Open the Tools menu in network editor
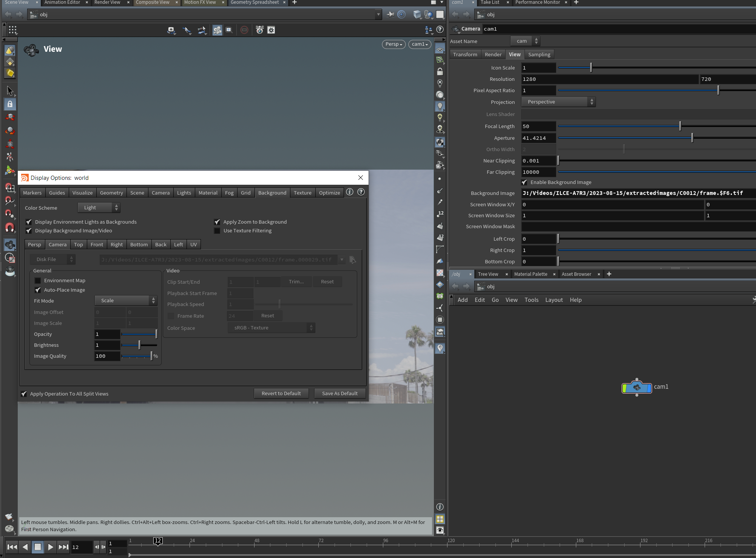This screenshot has height=558, width=756. click(x=531, y=300)
